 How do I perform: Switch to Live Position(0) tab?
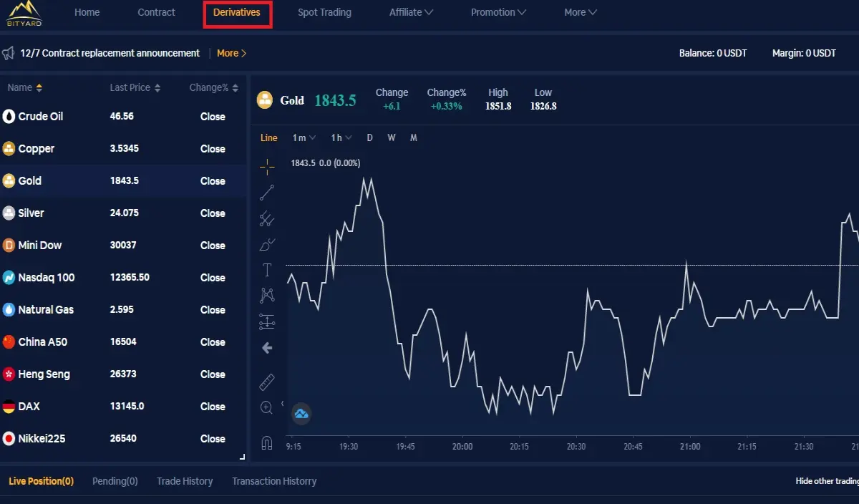(41, 481)
